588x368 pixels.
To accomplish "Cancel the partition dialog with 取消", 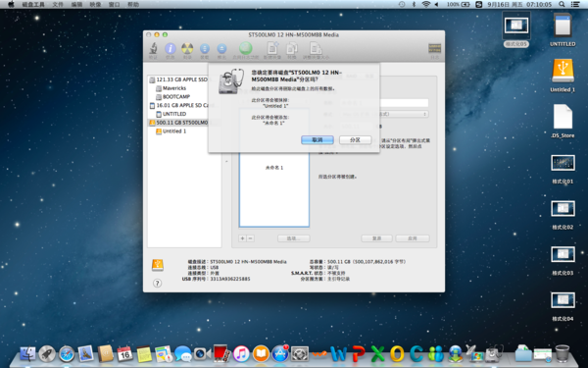I will [x=318, y=139].
